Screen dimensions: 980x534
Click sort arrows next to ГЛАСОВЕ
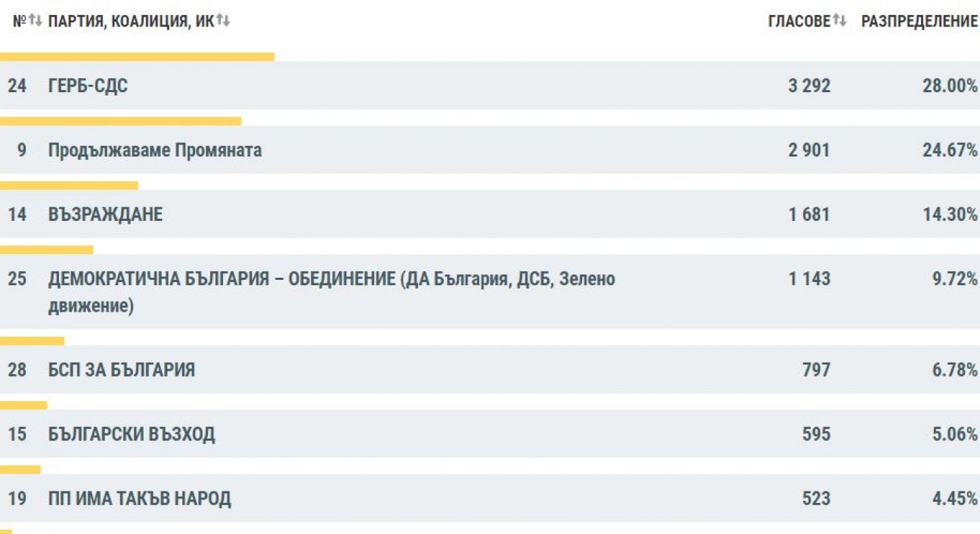coord(840,22)
